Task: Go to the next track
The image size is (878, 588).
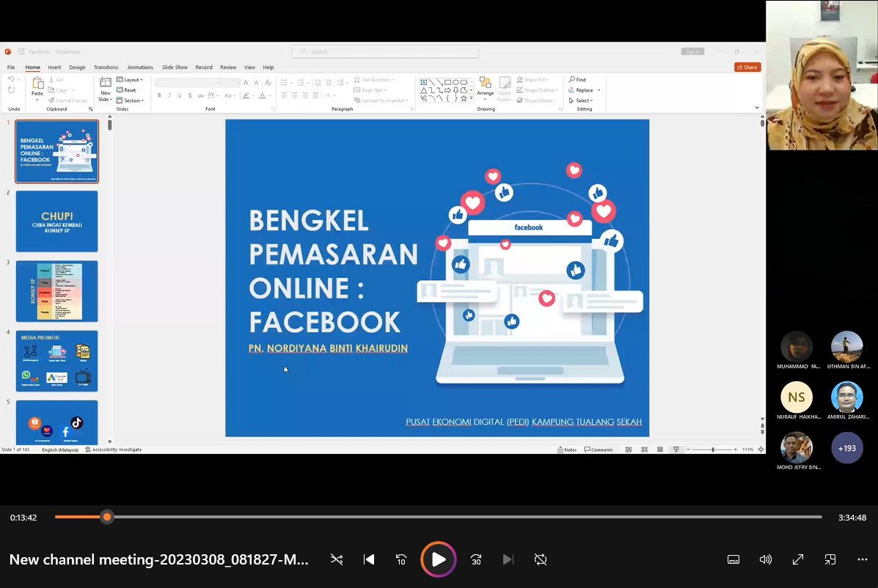Action: 508,559
